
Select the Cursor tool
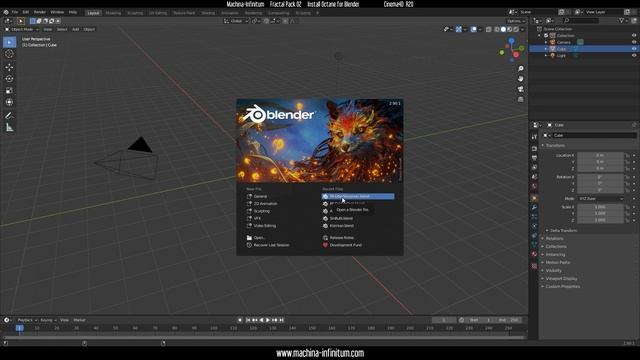(9, 54)
